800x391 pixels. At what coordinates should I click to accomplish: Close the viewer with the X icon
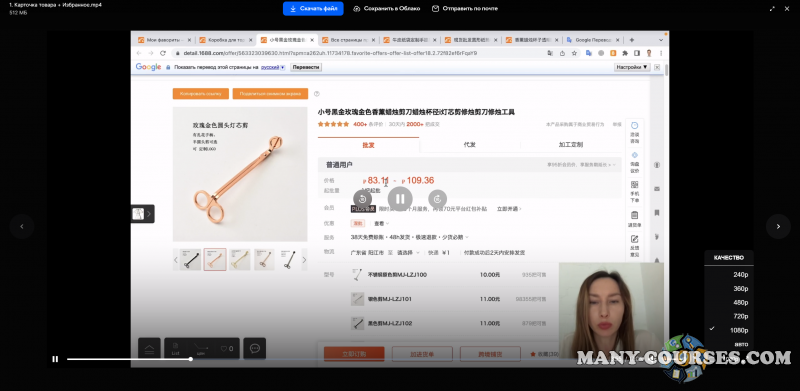[787, 8]
